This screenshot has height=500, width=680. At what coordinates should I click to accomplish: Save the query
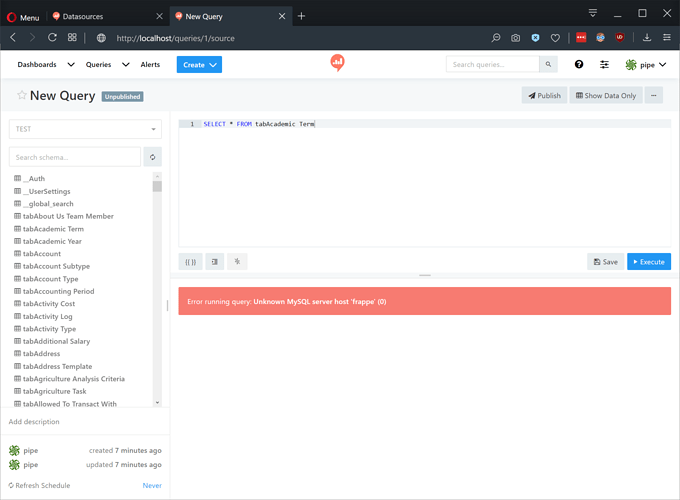tap(605, 261)
